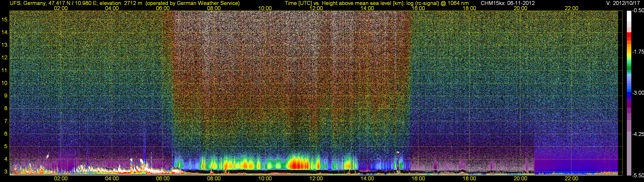Click the CHM15kx: 06-11-2012 date label
The image size is (644, 182).
tap(507, 3)
